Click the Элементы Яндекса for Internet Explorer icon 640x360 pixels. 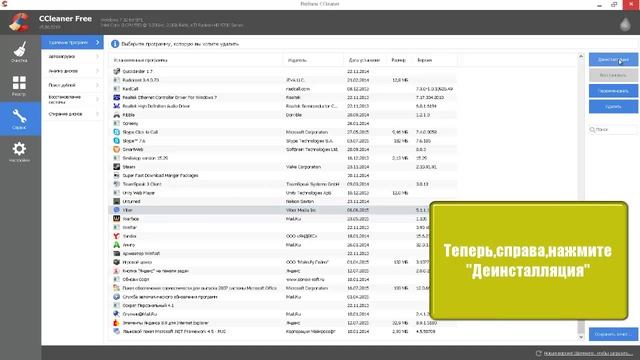(x=116, y=322)
